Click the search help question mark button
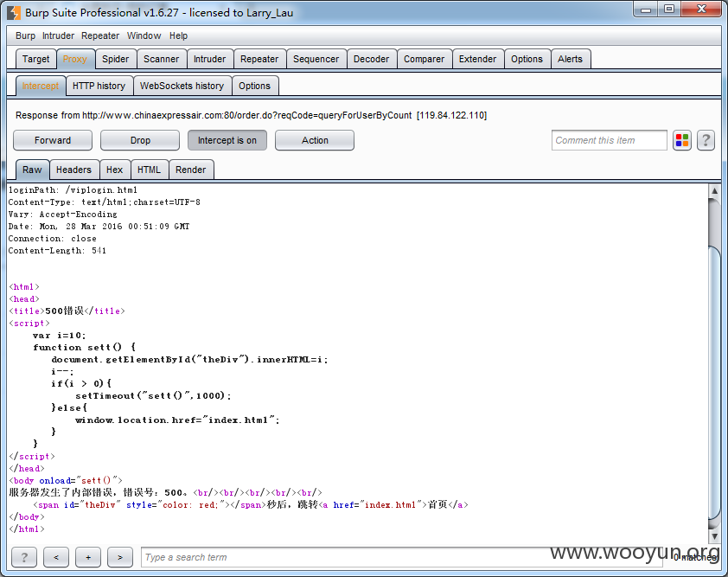Image resolution: width=728 pixels, height=577 pixels. tap(24, 557)
